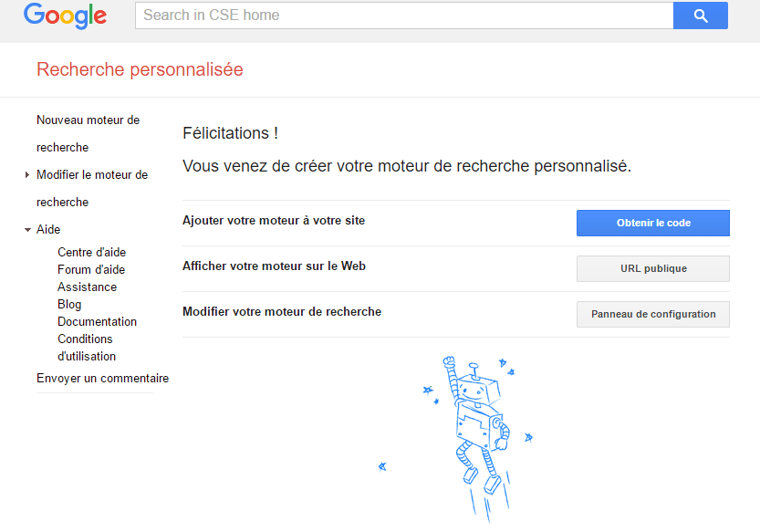This screenshot has width=760, height=532.
Task: View the Documentation link
Action: tap(97, 321)
